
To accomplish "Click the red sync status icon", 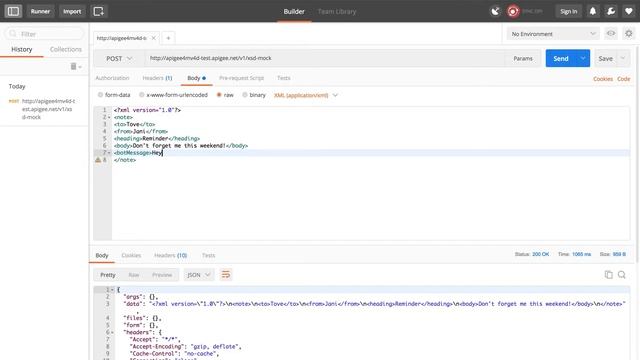I will click(x=513, y=11).
